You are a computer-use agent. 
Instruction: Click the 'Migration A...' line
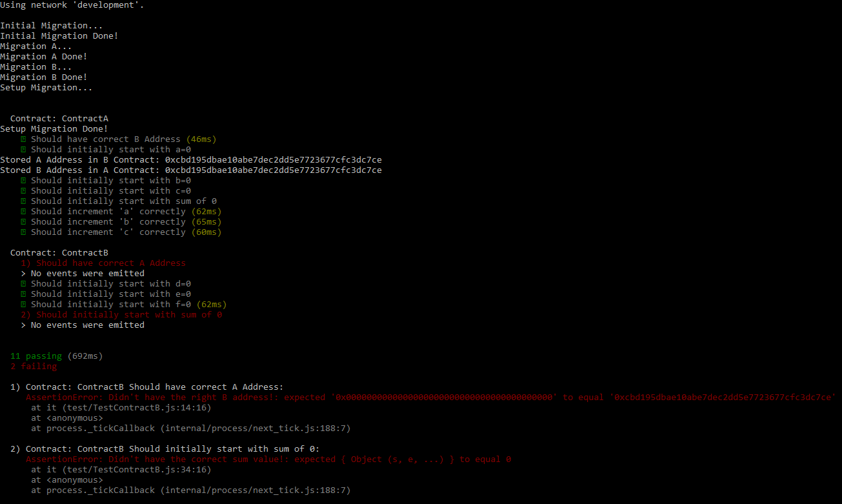tap(36, 46)
